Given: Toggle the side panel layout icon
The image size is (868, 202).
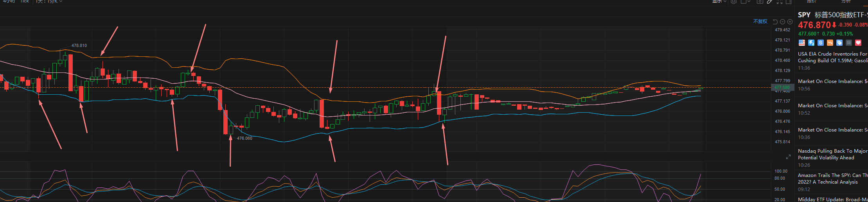Looking at the screenshot, I should tap(789, 2).
